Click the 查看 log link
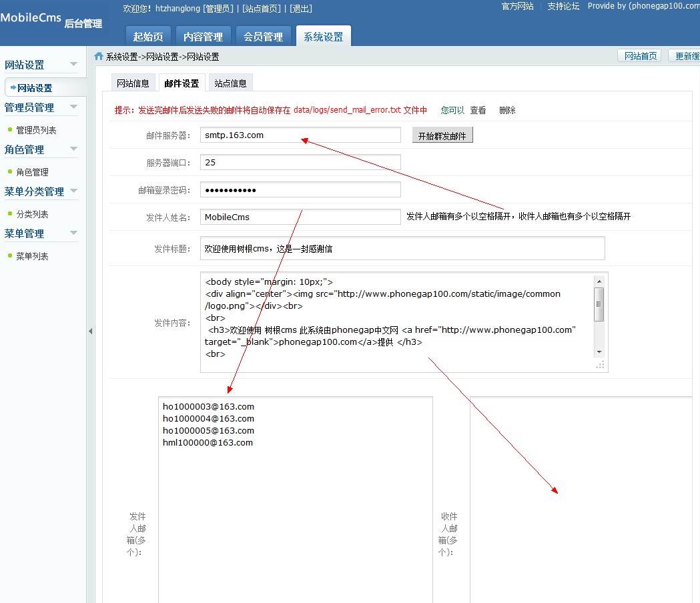Image resolution: width=700 pixels, height=603 pixels. [x=478, y=110]
